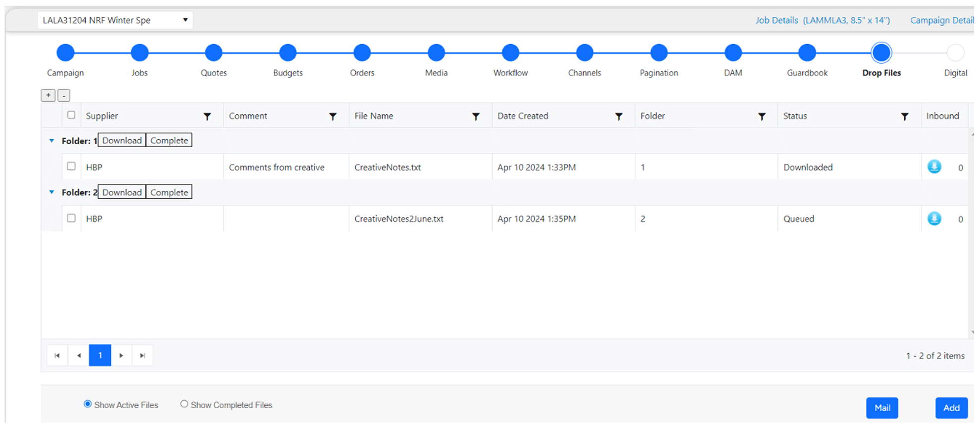Click the Add button

[951, 408]
